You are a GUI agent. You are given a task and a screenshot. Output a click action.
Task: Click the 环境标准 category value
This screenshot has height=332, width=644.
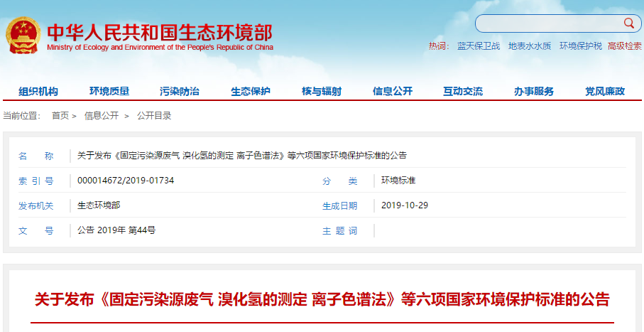[398, 180]
